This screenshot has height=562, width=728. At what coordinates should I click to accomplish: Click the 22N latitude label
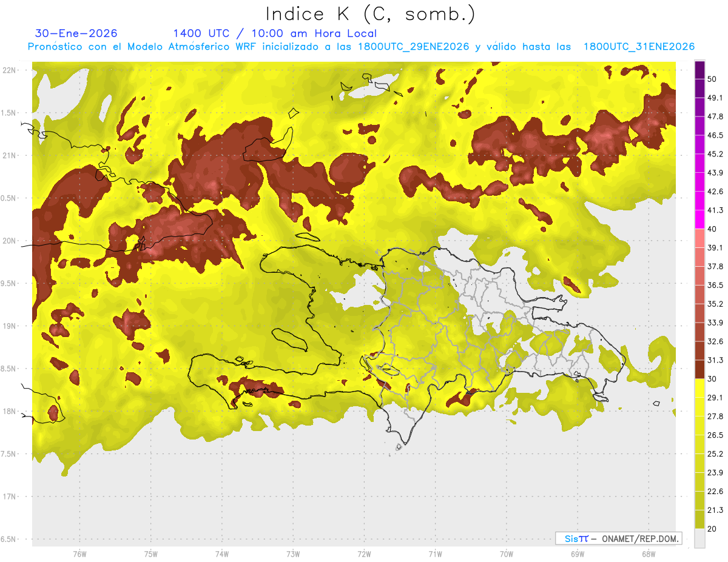click(x=10, y=70)
